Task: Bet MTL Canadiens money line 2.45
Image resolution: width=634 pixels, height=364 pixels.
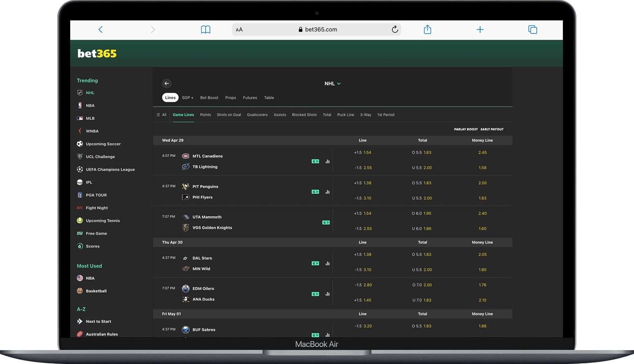Action: click(483, 153)
